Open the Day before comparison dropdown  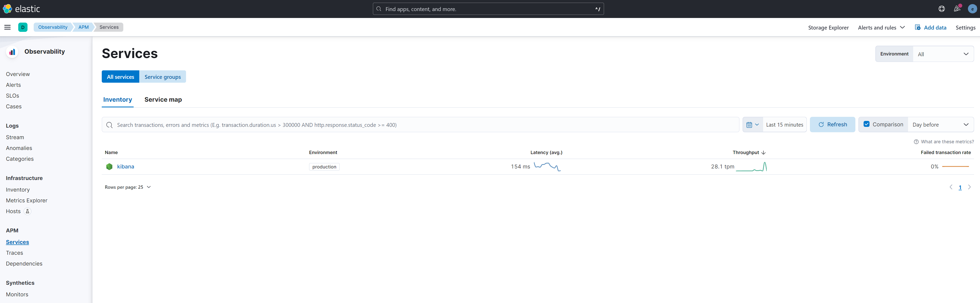click(940, 125)
